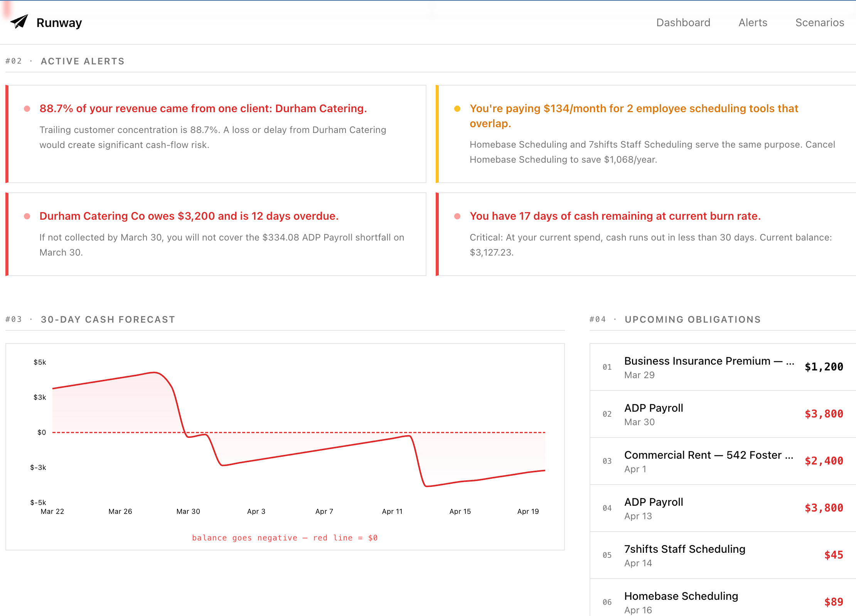The image size is (856, 616).
Task: Click the red dot on revenue concentration alert
Action: point(27,109)
